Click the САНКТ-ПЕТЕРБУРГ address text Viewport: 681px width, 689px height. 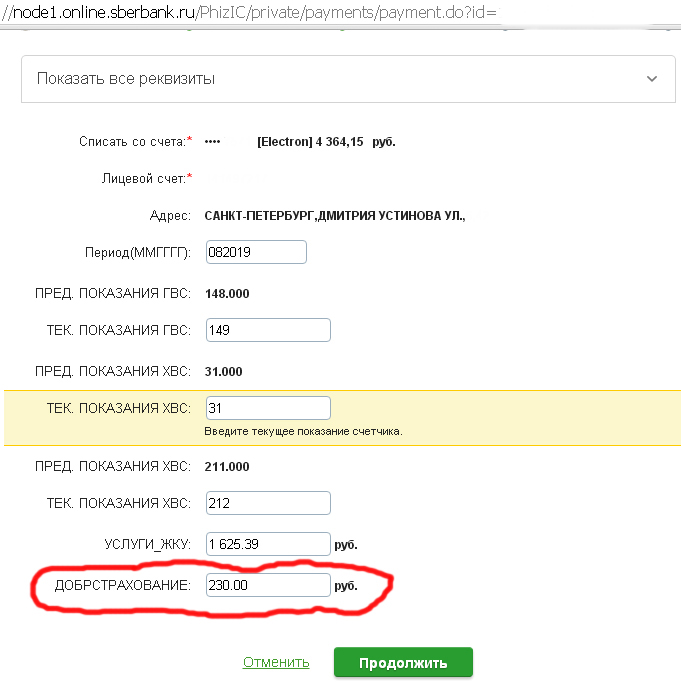click(x=335, y=215)
